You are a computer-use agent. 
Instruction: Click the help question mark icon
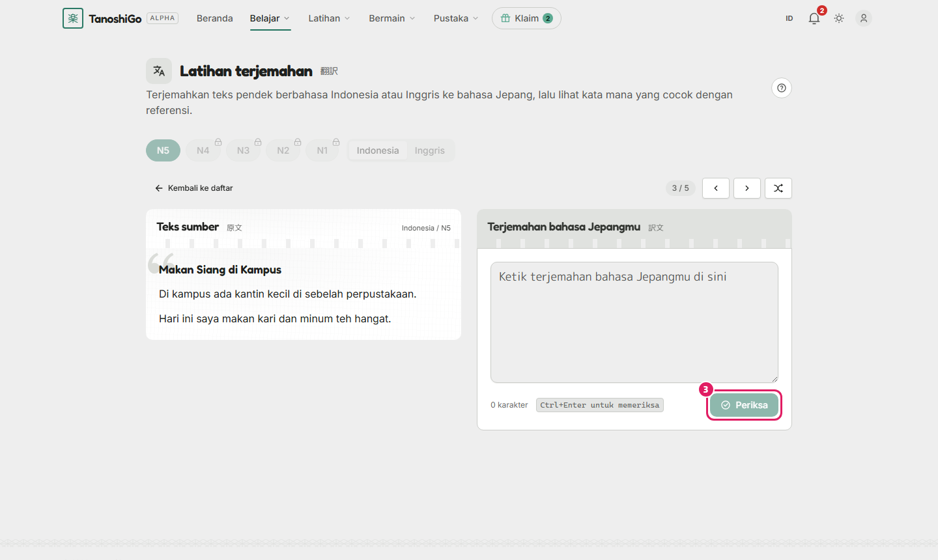pos(782,88)
